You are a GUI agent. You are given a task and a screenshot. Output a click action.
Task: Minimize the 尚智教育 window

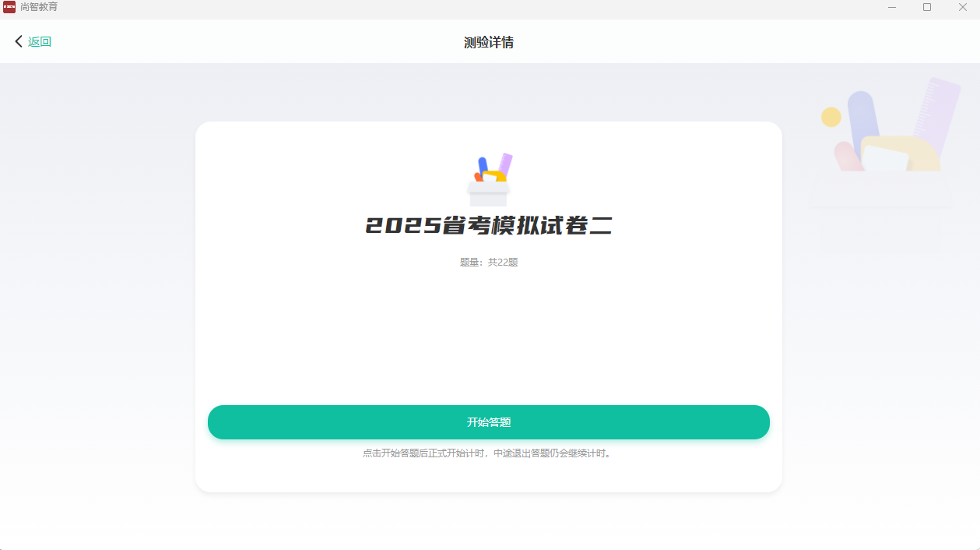(x=891, y=7)
